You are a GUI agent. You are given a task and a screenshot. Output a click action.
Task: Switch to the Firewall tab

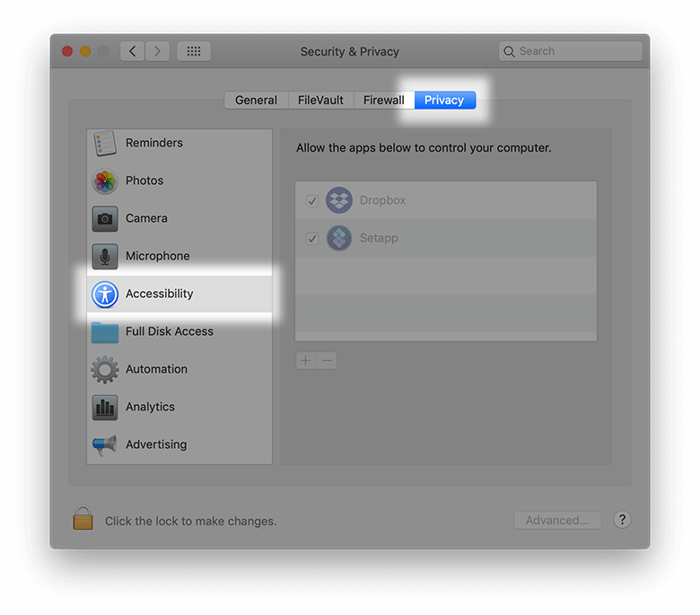[383, 101]
